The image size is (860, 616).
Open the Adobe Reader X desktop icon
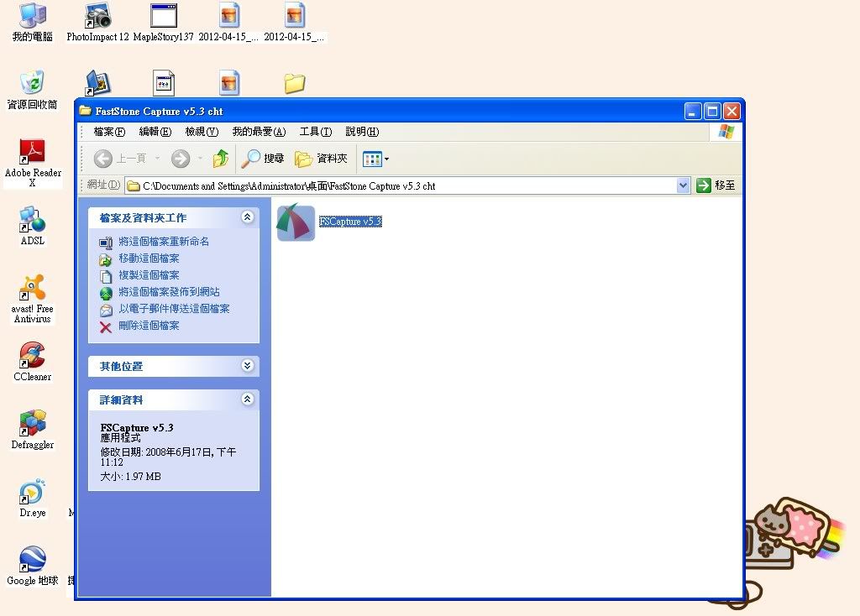coord(33,153)
